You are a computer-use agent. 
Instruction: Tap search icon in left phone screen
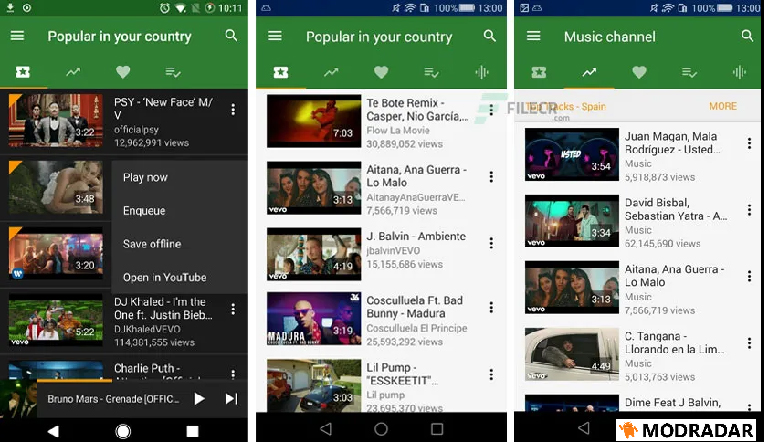click(x=231, y=35)
